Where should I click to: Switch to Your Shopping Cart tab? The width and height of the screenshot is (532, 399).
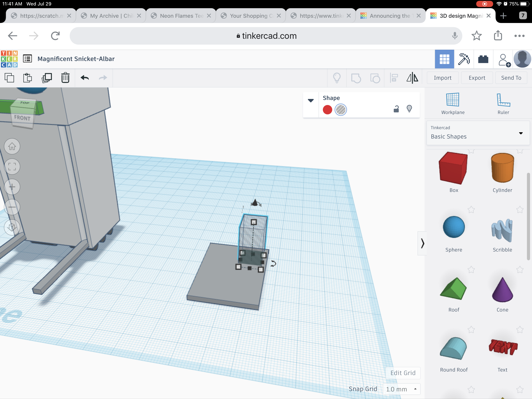click(251, 16)
